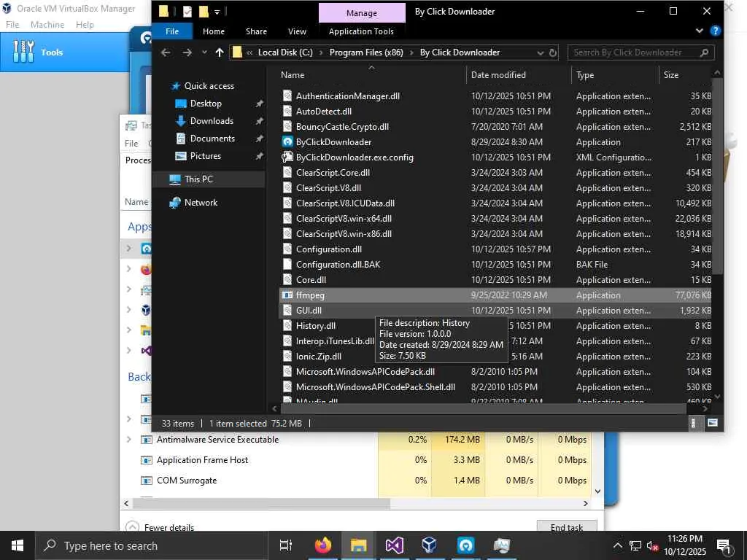Open Quick Access Toolbar customize dropdown
747x560 pixels.
click(217, 12)
